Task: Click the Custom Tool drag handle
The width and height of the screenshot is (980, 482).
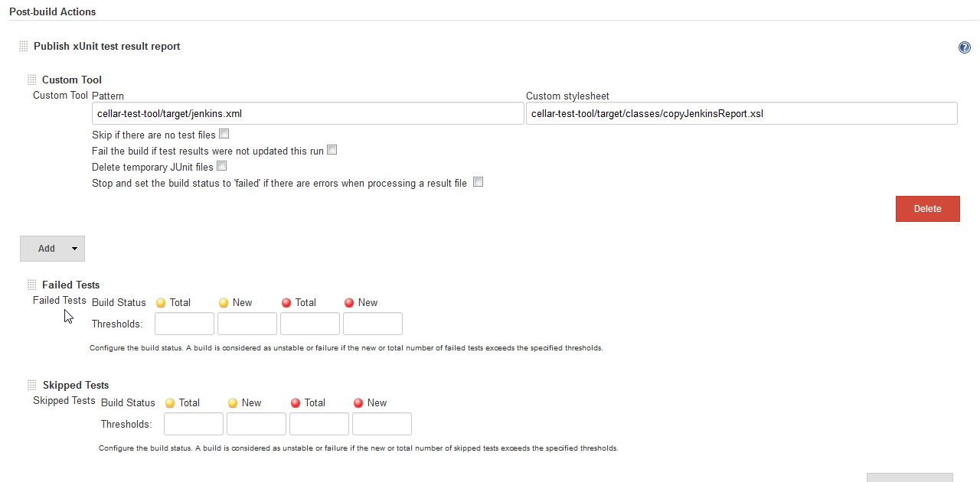Action: tap(32, 80)
